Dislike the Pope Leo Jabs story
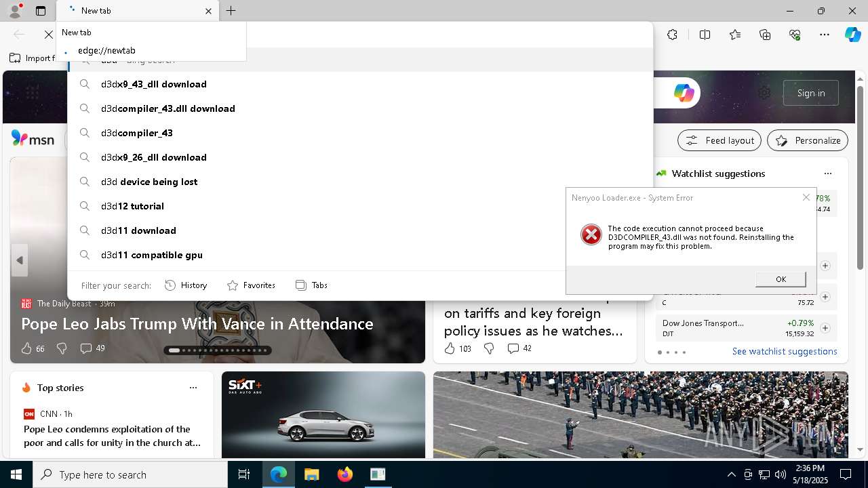868x488 pixels. click(62, 348)
